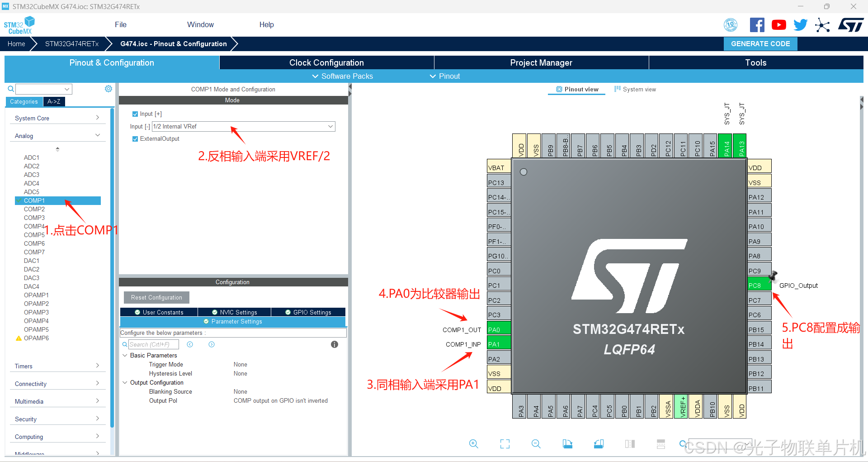
Task: Open the Input [-] source dropdown
Action: [x=330, y=126]
